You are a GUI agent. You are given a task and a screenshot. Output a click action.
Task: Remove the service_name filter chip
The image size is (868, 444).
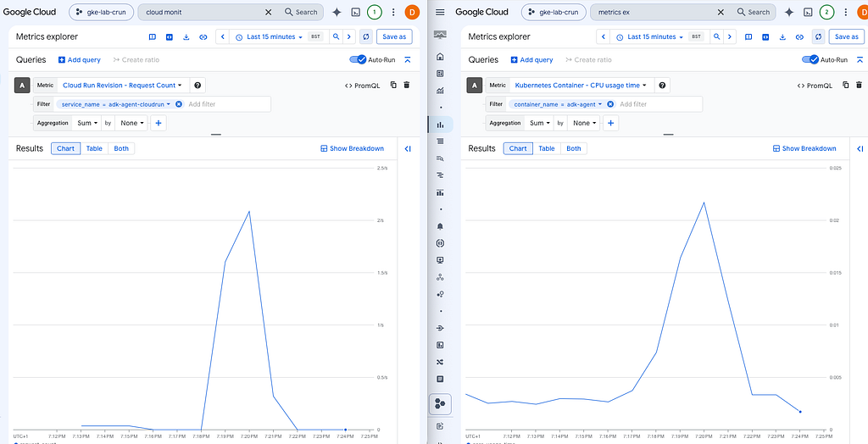[178, 104]
